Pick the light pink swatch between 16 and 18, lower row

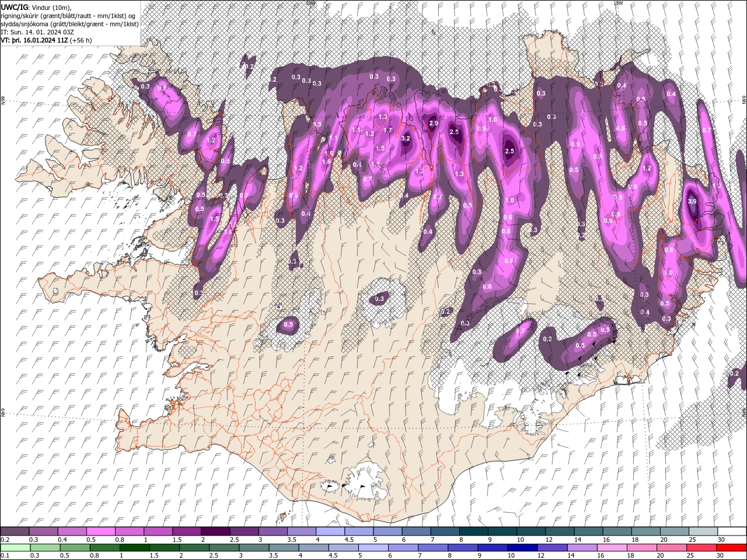pyautogui.click(x=611, y=548)
